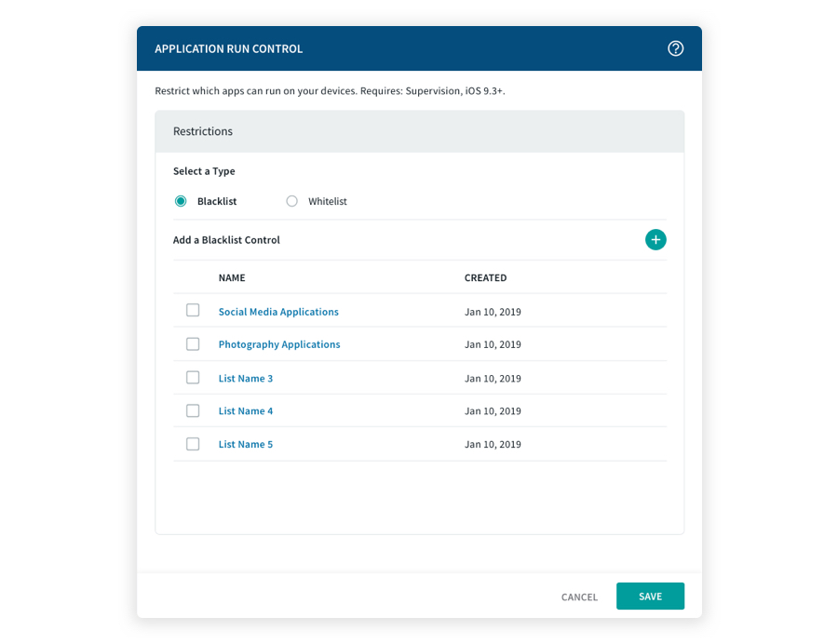Check the Social Media Applications checkbox
The height and width of the screenshot is (644, 838).
193,311
